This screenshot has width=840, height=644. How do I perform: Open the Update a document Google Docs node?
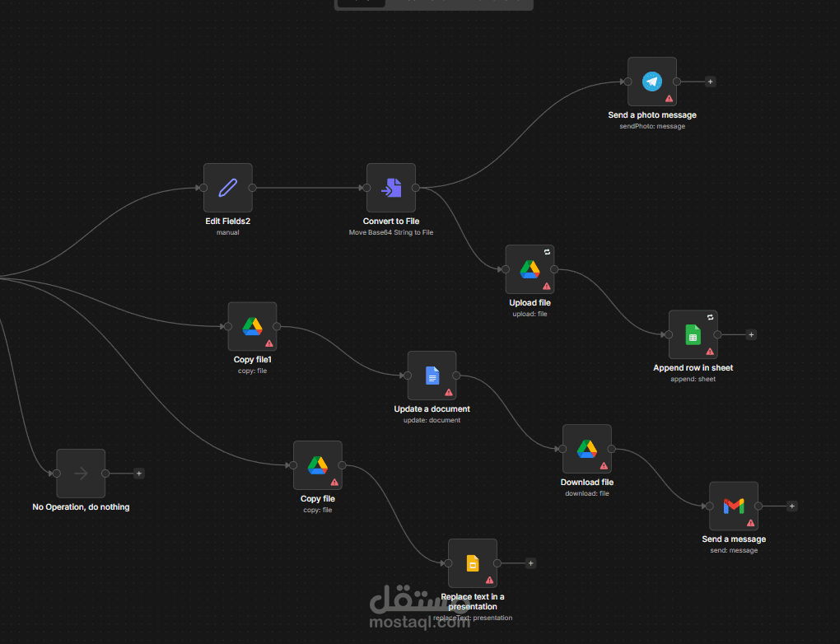point(432,376)
